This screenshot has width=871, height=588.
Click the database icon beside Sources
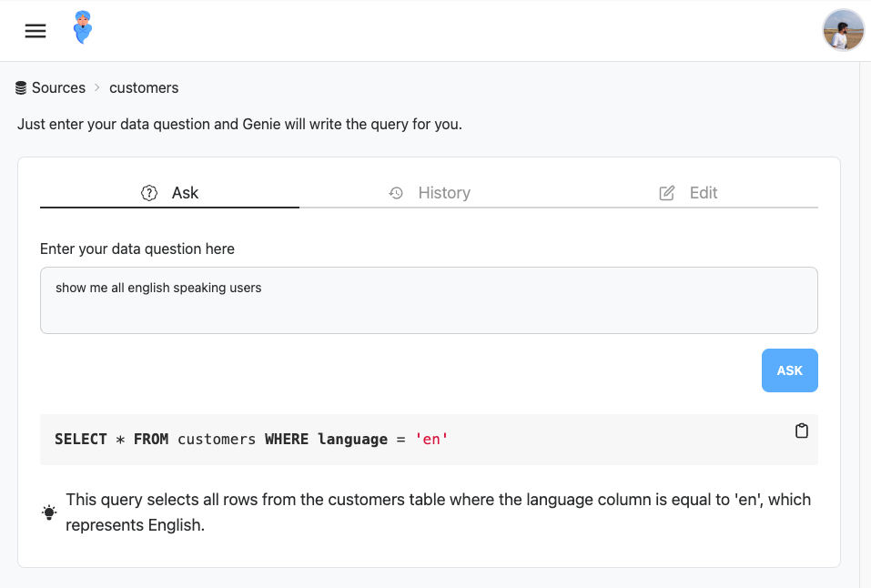[21, 88]
